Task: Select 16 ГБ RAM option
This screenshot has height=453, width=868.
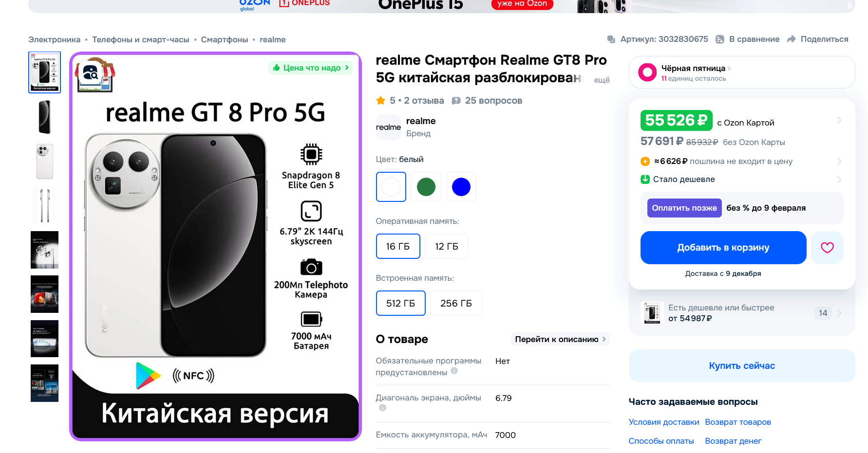Action: [398, 246]
